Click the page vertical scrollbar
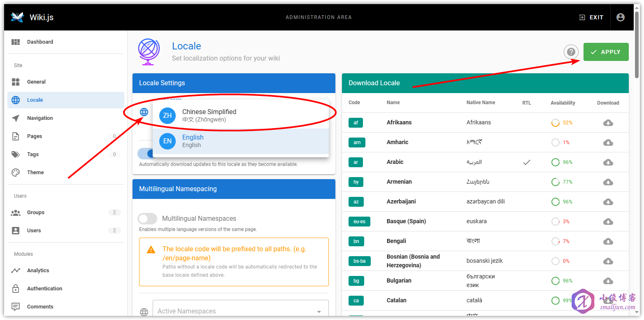Screen dimensions: 644x320 637,45
